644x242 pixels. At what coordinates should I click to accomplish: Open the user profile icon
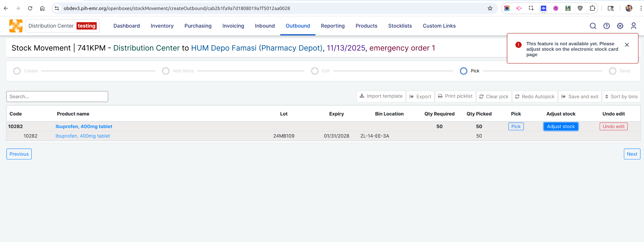click(634, 26)
